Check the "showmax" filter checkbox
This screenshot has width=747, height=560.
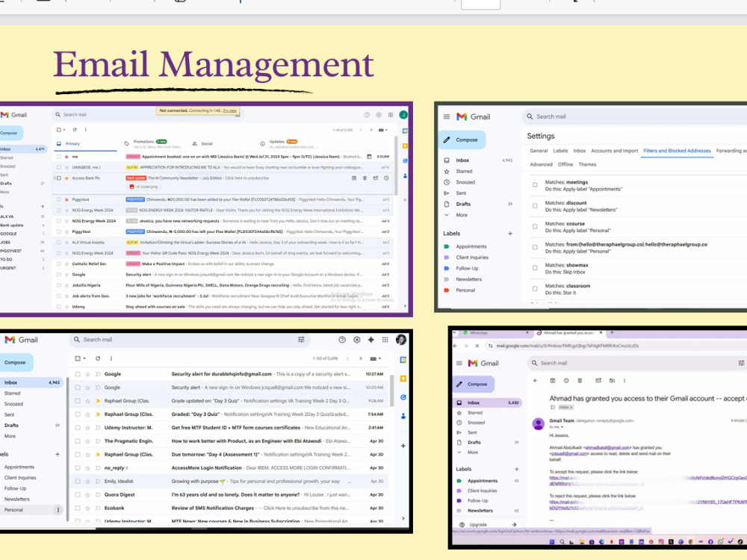(535, 267)
